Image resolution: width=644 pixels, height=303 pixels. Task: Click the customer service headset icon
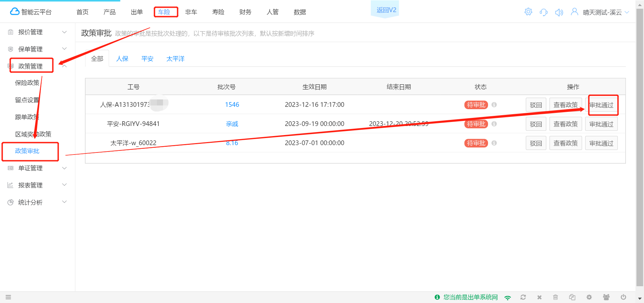coord(544,12)
